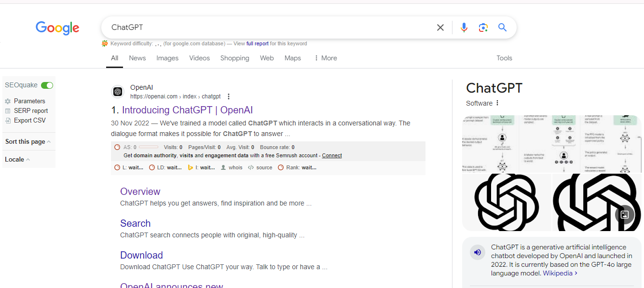Toggle the SEOquake switch off
644x288 pixels.
pyautogui.click(x=47, y=85)
